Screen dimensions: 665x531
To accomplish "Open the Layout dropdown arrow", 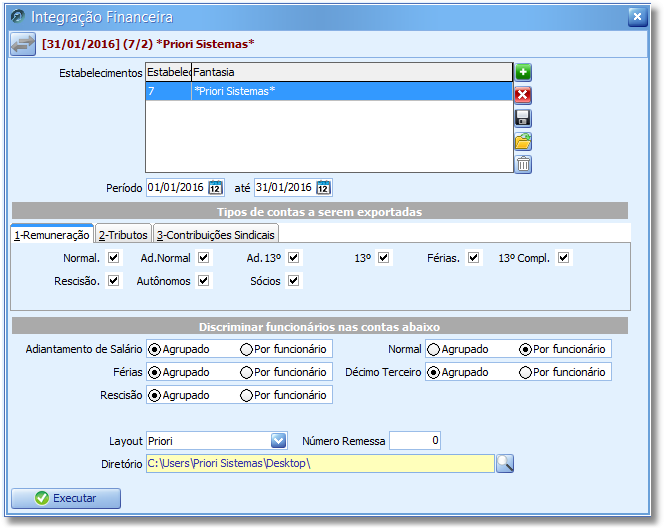I will point(278,441).
